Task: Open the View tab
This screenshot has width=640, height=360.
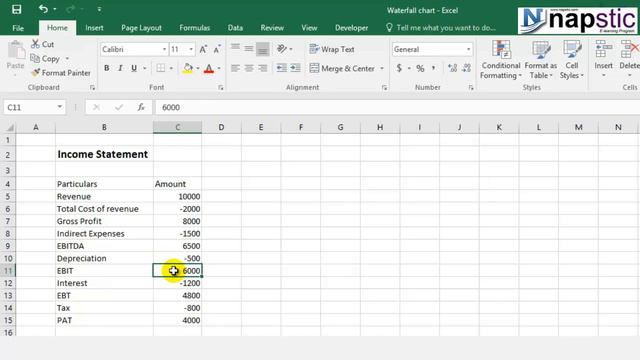Action: [309, 28]
